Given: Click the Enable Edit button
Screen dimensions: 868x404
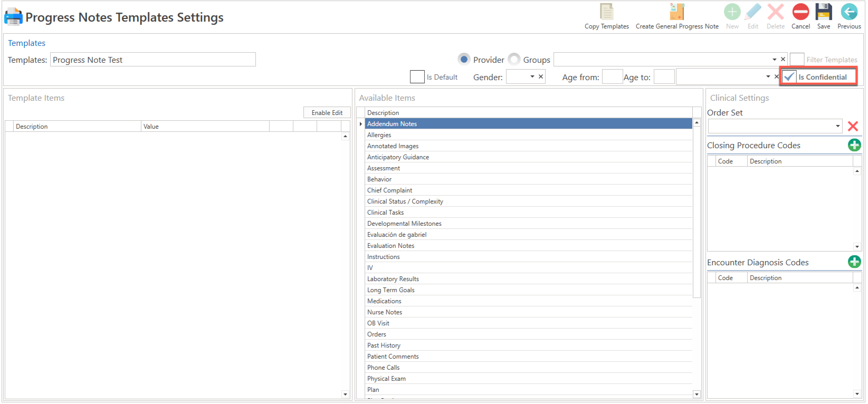Looking at the screenshot, I should (x=327, y=113).
